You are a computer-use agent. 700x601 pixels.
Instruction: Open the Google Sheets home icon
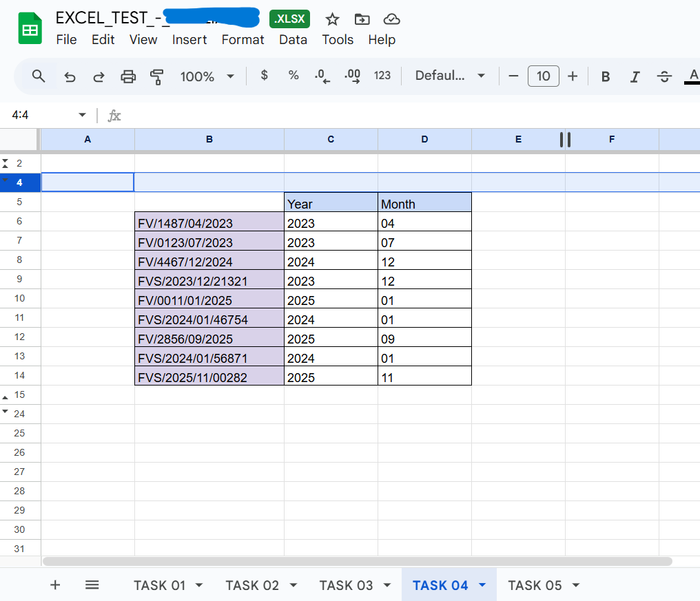[x=30, y=29]
